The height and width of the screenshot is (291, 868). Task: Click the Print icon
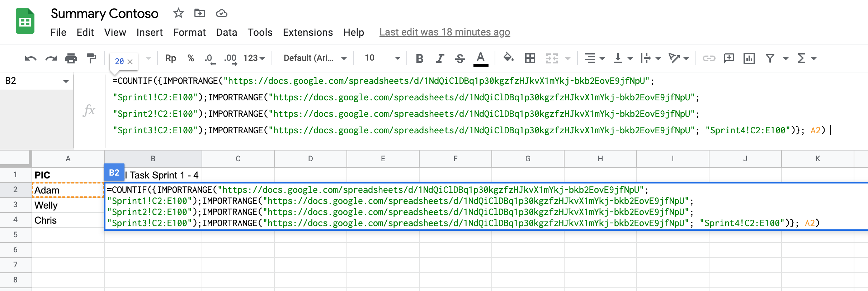(x=71, y=58)
